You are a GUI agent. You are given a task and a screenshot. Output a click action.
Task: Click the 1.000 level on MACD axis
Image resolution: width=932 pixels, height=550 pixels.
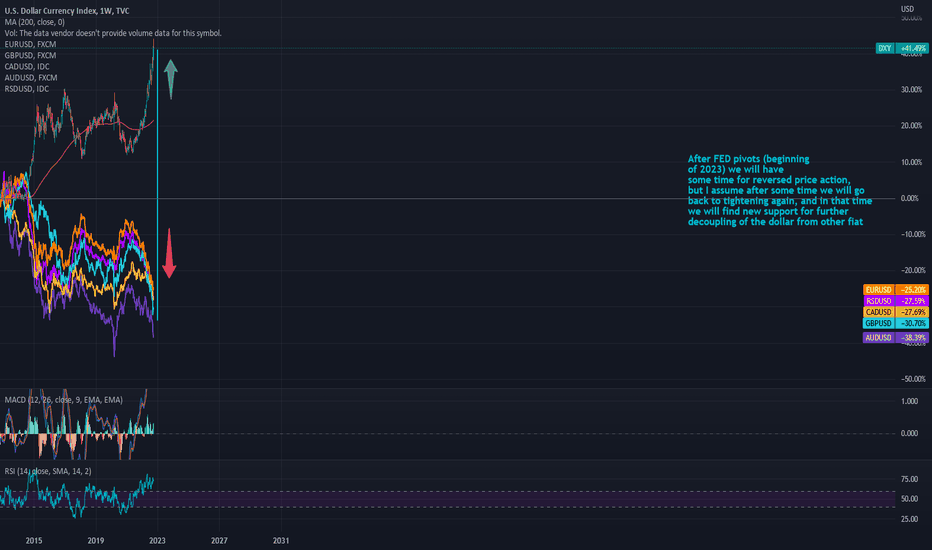tap(909, 401)
